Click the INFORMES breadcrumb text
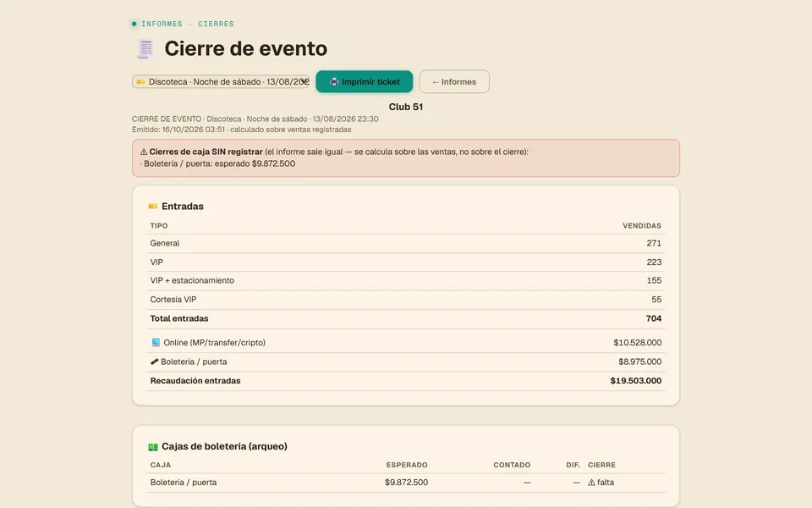This screenshot has height=508, width=812. click(x=162, y=24)
